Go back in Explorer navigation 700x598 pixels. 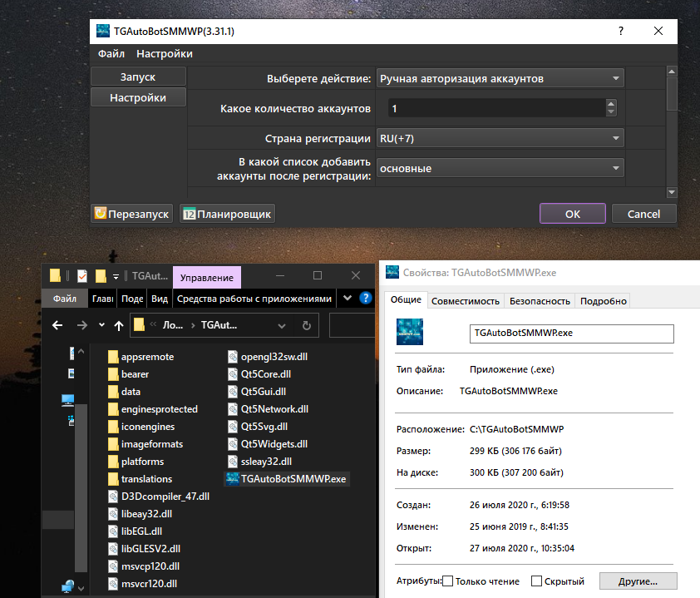tap(57, 325)
